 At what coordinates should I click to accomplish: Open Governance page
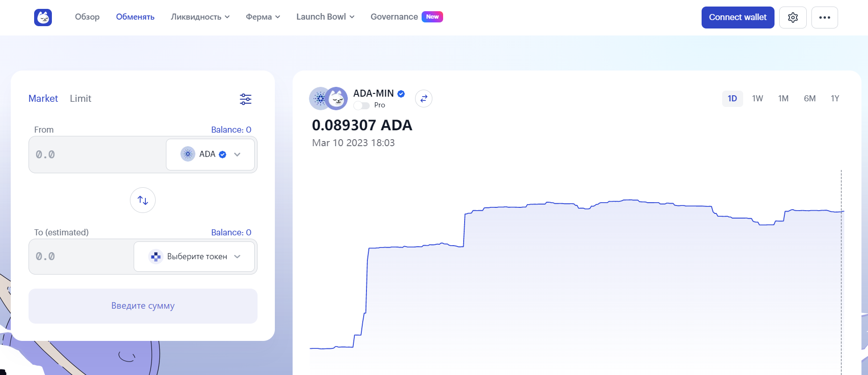coord(394,17)
